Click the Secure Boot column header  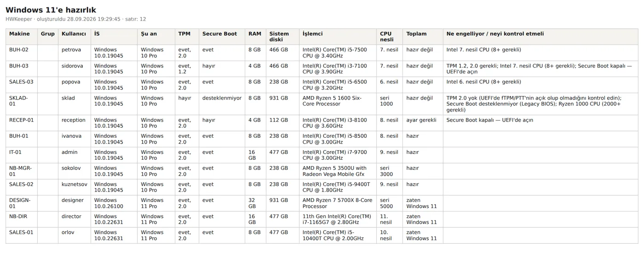(x=222, y=37)
